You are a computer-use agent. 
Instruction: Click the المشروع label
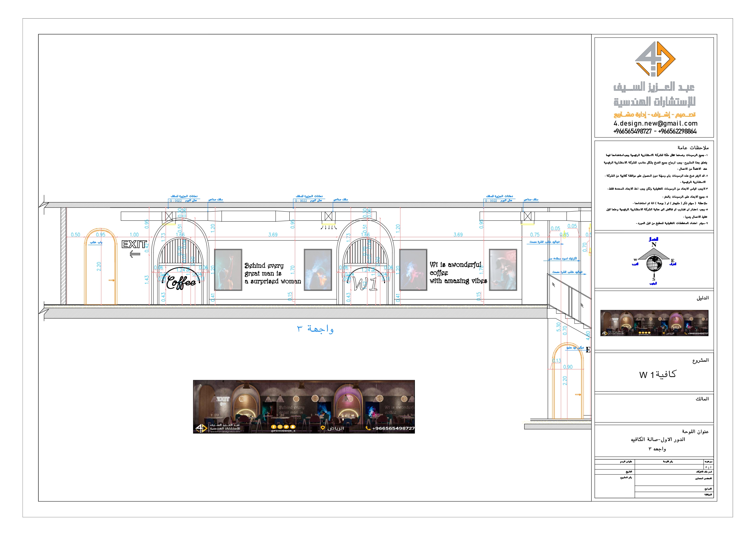701,360
